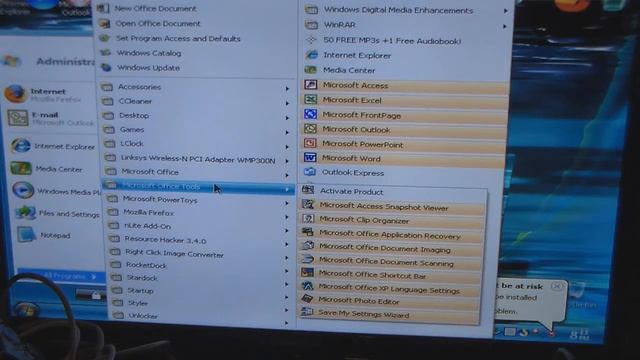Open Microsoft FrontPage icon
The image size is (640, 360).
coord(311,114)
